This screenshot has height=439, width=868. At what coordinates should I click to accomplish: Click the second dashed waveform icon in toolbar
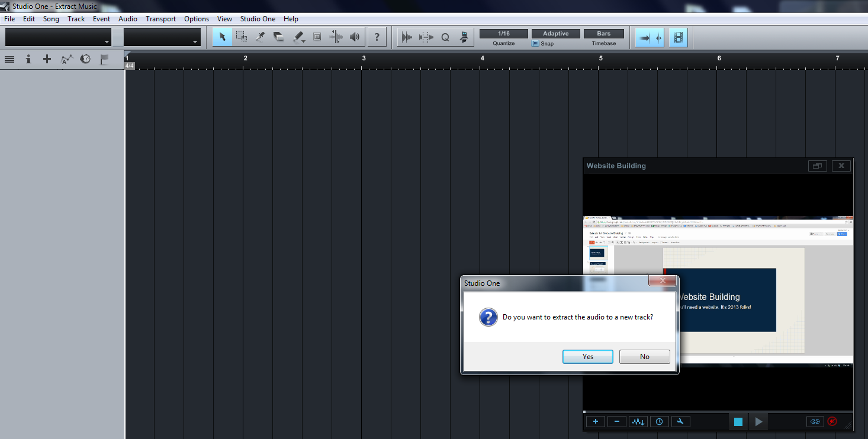(x=426, y=37)
